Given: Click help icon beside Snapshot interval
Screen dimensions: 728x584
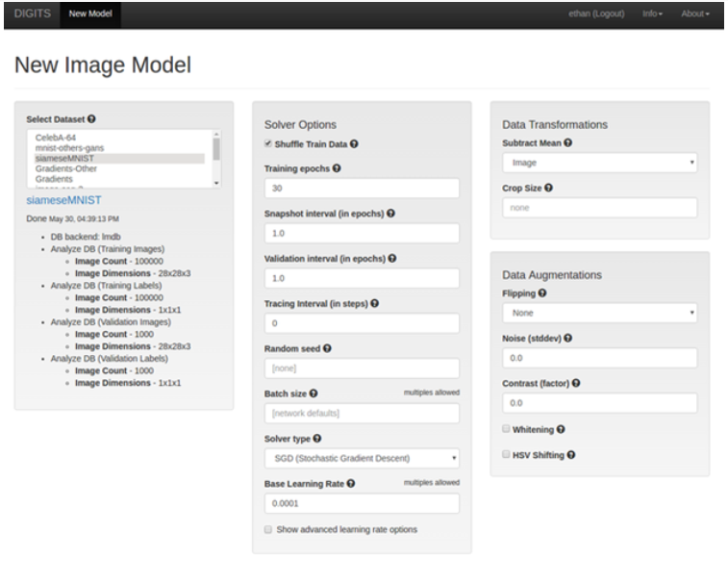Looking at the screenshot, I should pos(391,213).
